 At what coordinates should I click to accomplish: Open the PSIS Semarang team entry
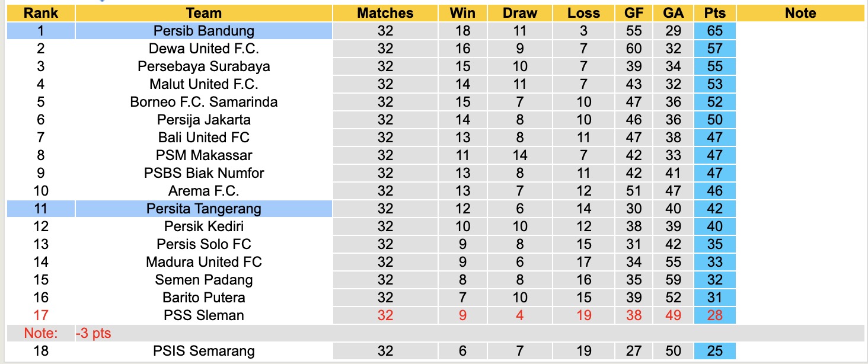203,351
